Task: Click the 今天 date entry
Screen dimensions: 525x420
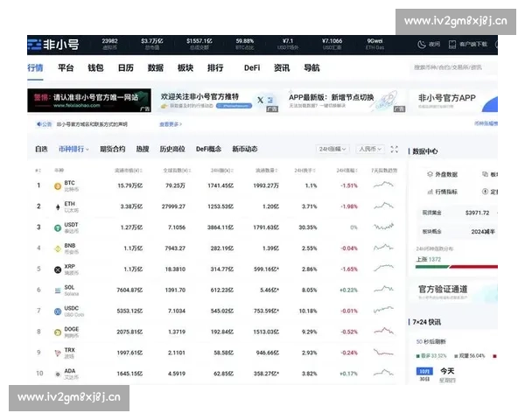Action: 447,371
